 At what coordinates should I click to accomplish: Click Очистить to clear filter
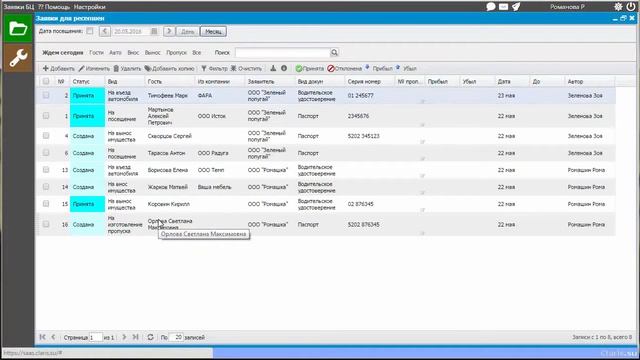[246, 69]
